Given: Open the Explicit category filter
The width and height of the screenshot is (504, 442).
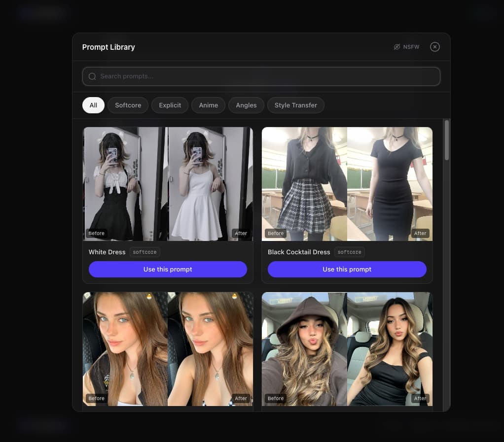Looking at the screenshot, I should point(170,105).
